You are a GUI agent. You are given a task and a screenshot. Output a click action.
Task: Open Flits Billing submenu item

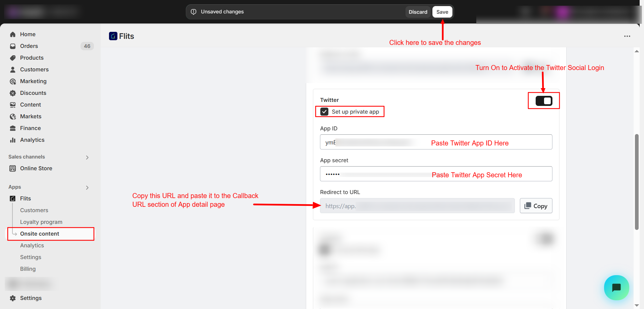[28, 269]
